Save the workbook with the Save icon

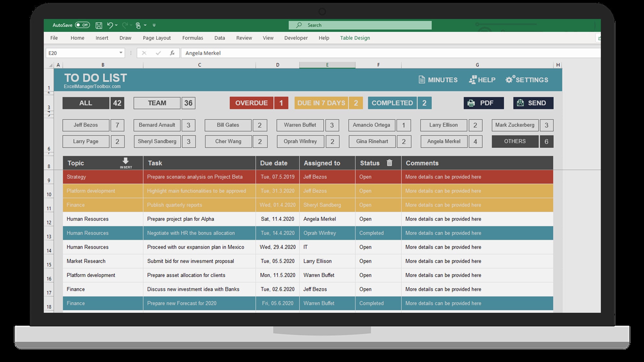tap(99, 25)
